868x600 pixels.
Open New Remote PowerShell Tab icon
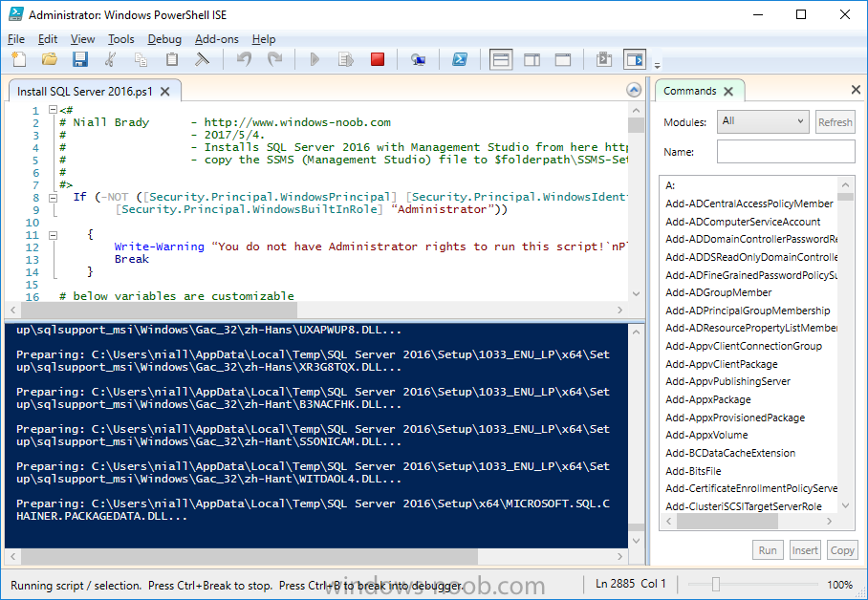click(x=418, y=59)
